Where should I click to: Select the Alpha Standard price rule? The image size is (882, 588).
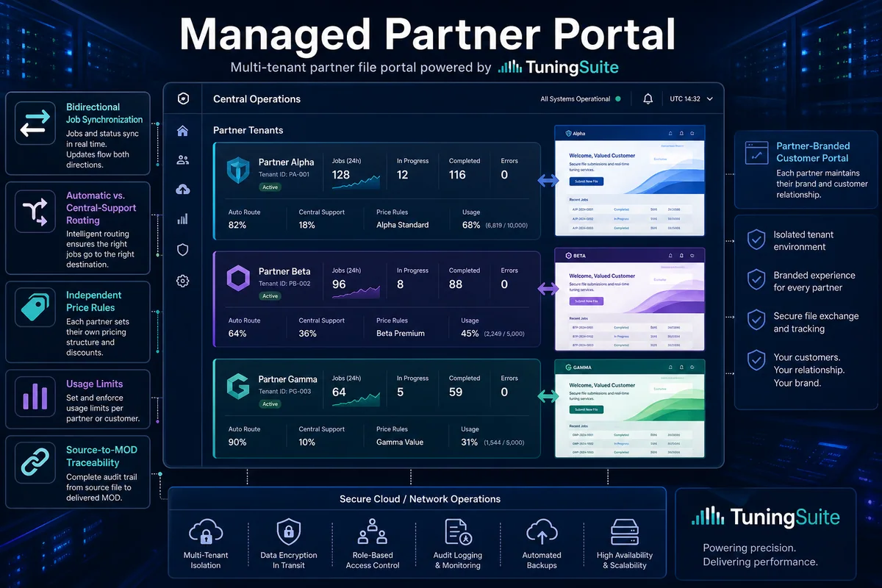402,225
